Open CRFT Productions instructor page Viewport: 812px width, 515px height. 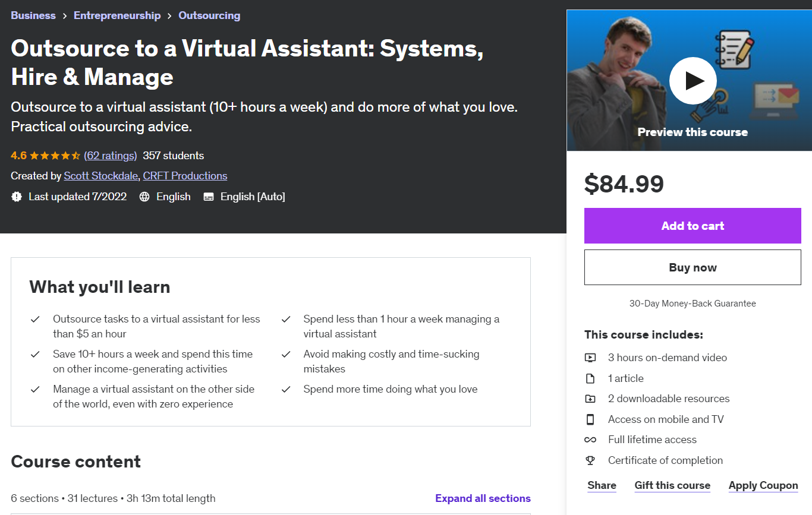pos(185,176)
